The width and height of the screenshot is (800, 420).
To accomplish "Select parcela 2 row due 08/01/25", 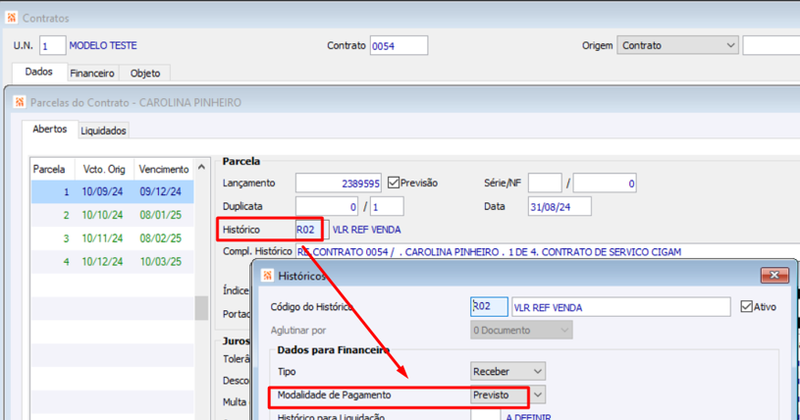I will point(112,215).
